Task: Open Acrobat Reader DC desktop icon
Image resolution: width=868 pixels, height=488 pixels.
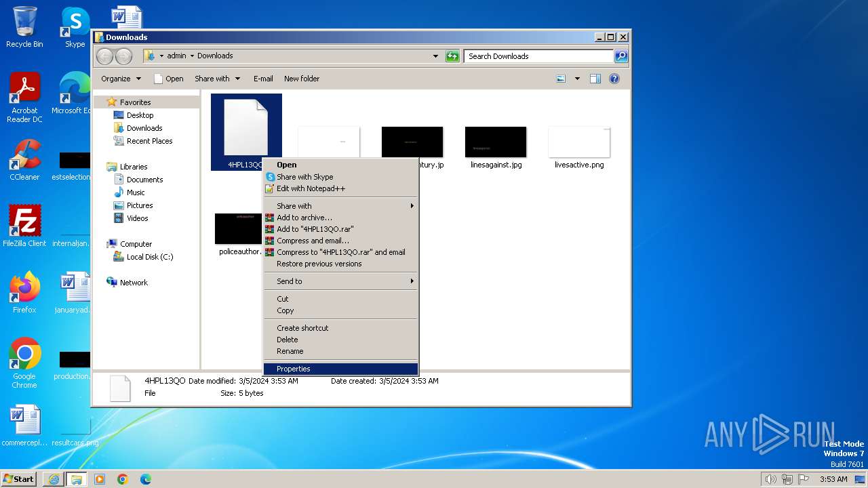Action: (x=24, y=98)
